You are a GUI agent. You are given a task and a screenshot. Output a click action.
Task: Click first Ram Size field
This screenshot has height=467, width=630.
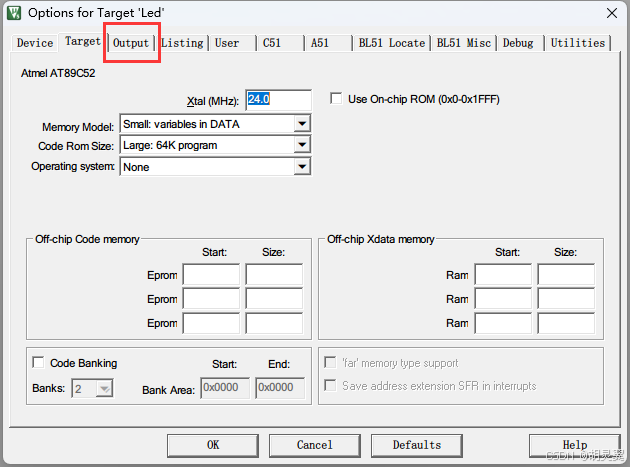point(566,275)
